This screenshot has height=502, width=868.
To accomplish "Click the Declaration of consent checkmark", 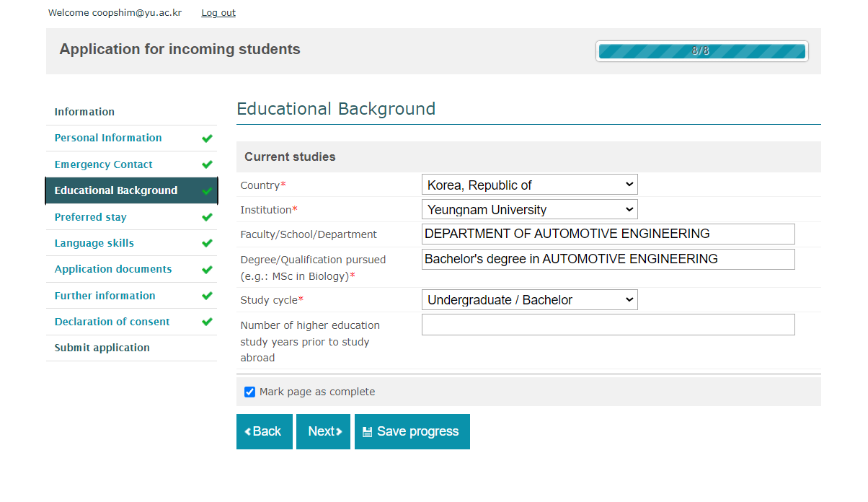I will pos(208,322).
